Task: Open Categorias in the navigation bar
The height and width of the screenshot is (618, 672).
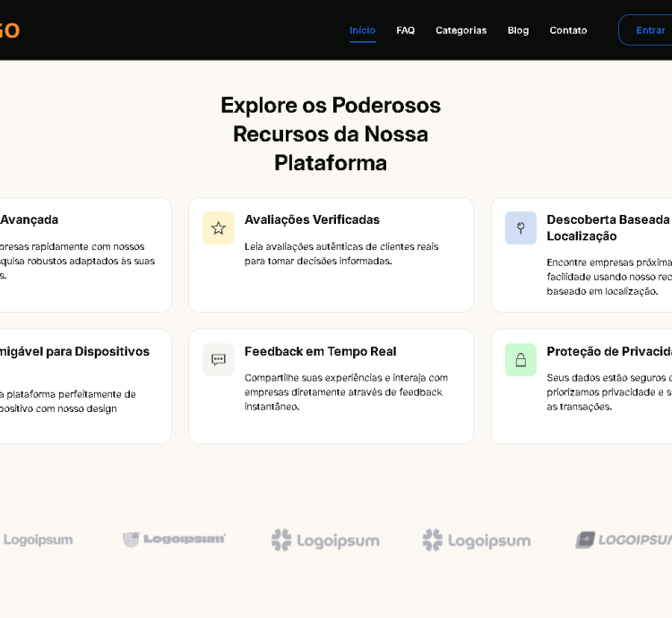Action: [x=461, y=30]
